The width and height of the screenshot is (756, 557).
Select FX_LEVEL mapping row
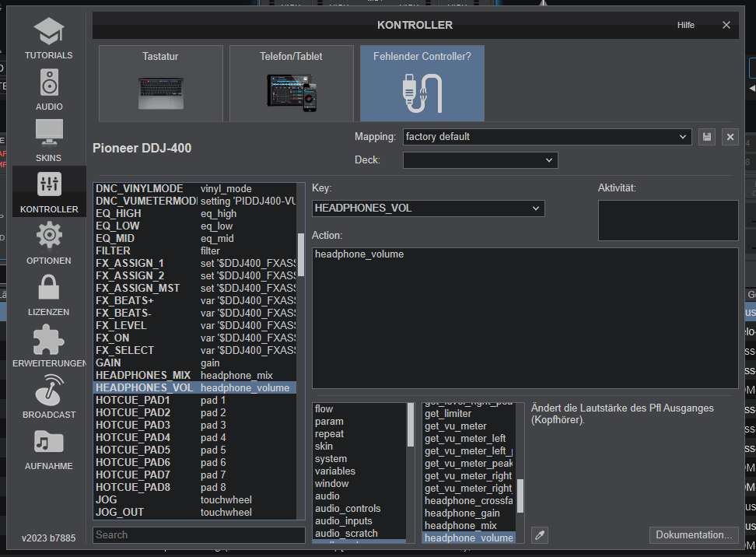194,325
